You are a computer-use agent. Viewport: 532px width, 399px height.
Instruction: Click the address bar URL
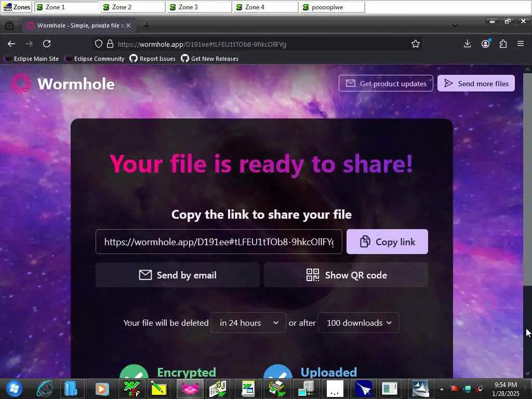tap(202, 44)
